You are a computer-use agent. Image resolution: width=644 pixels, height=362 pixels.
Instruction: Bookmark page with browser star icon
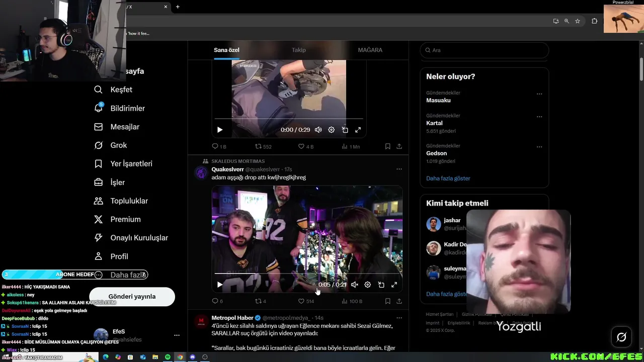pyautogui.click(x=578, y=21)
